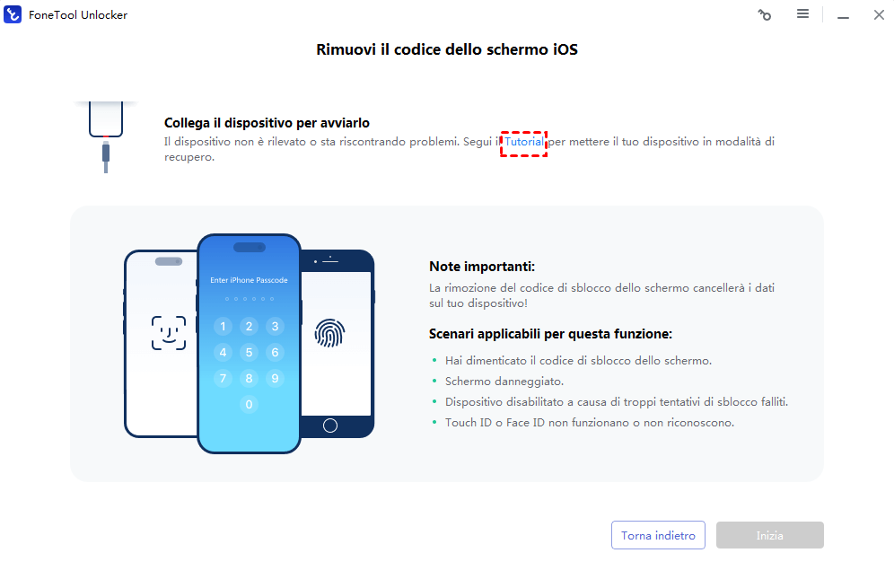This screenshot has width=894, height=588.
Task: Open the hamburger menu icon
Action: (802, 13)
